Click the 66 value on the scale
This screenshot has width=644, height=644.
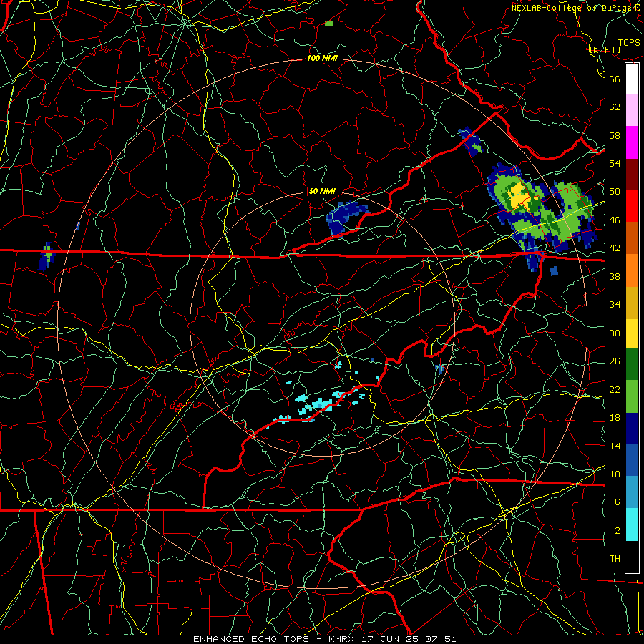(x=615, y=79)
